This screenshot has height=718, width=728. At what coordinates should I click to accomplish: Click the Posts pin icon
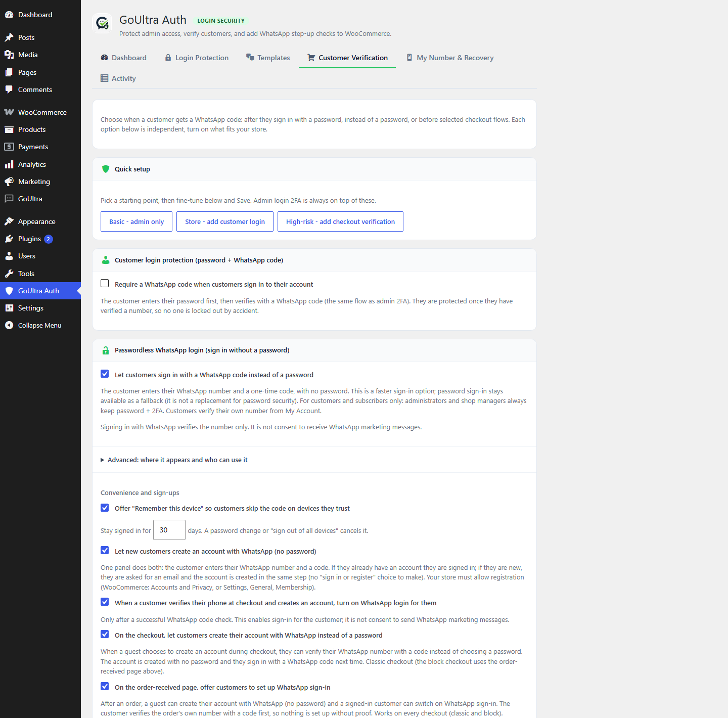pos(9,37)
